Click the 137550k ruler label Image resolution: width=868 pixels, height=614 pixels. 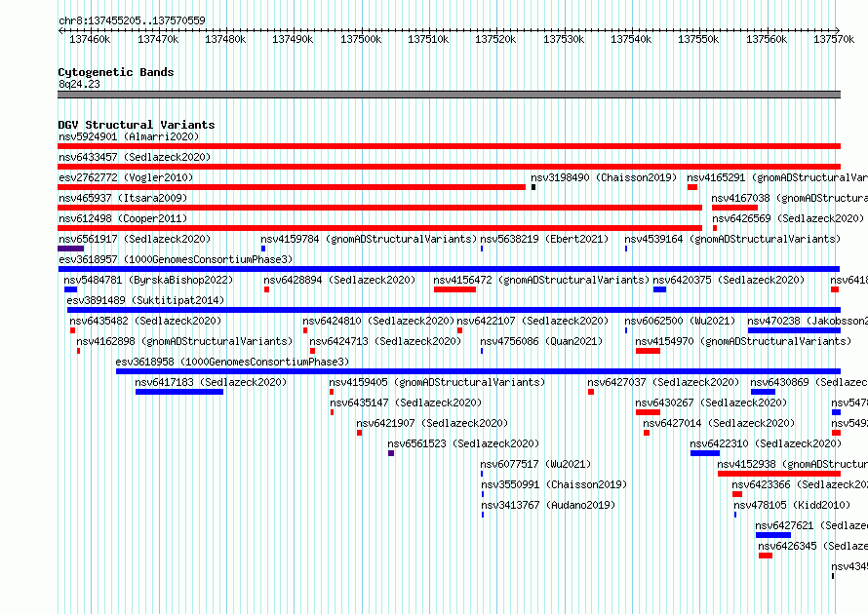(x=698, y=39)
